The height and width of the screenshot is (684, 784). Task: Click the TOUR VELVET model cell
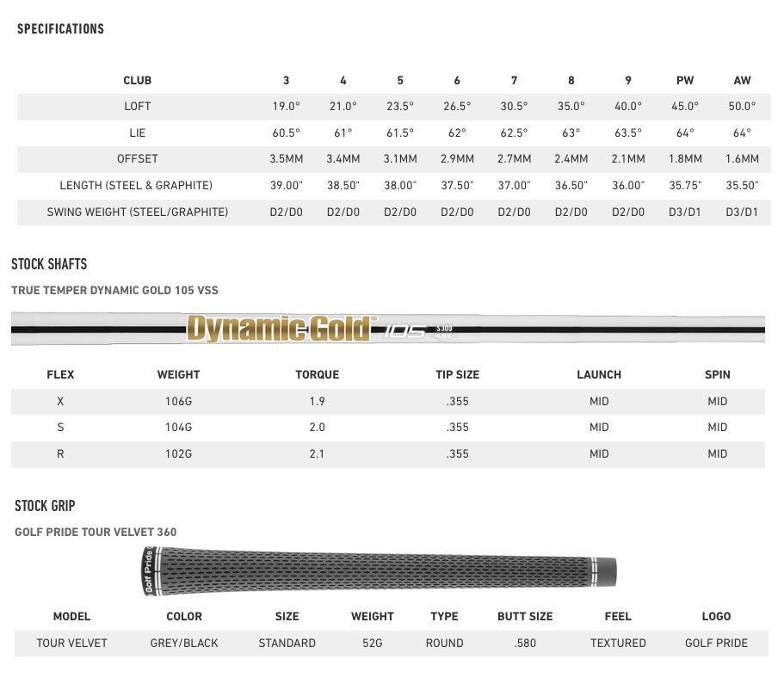(x=72, y=643)
